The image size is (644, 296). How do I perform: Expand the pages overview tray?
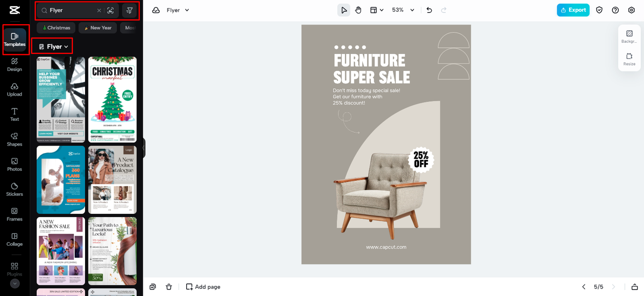(x=634, y=287)
